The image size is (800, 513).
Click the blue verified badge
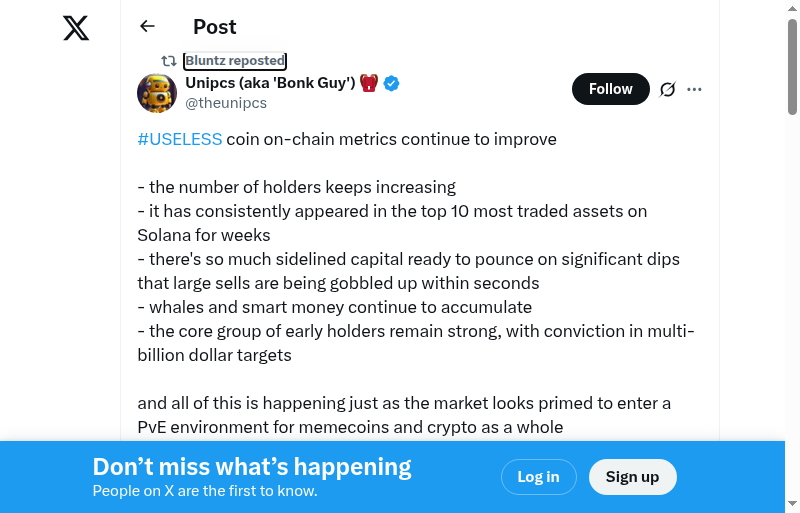pos(392,83)
